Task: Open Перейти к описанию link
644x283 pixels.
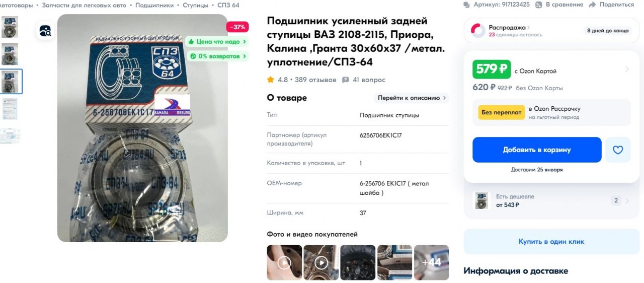Action: pyautogui.click(x=412, y=98)
